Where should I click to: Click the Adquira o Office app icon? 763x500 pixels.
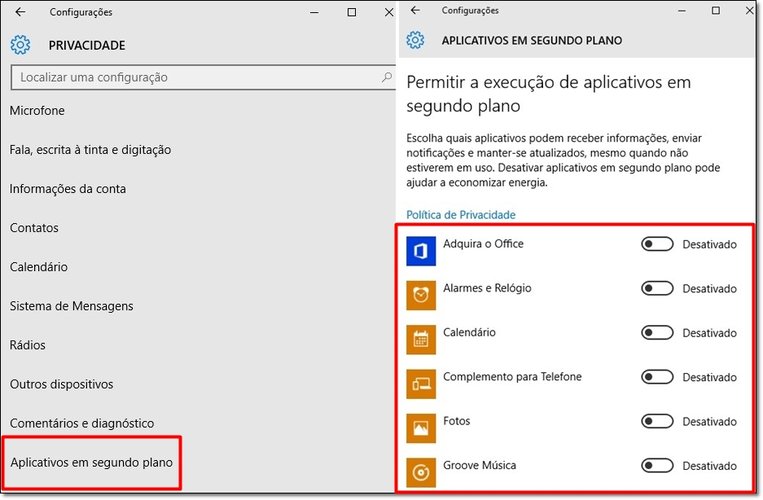coord(421,251)
